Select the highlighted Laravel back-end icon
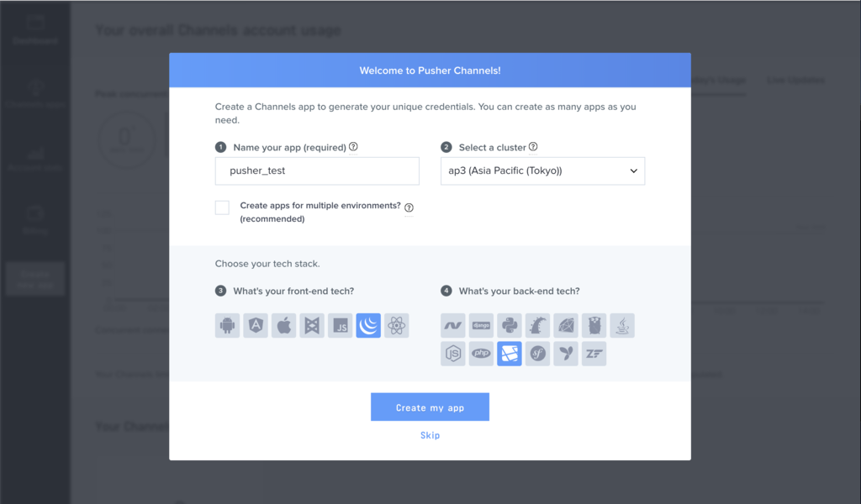The width and height of the screenshot is (861, 504). click(x=510, y=354)
